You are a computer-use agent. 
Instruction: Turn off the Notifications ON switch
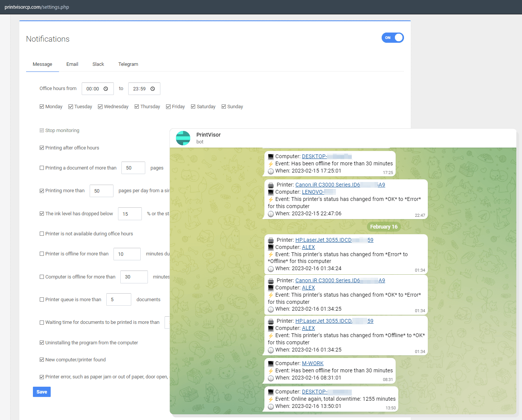[393, 38]
